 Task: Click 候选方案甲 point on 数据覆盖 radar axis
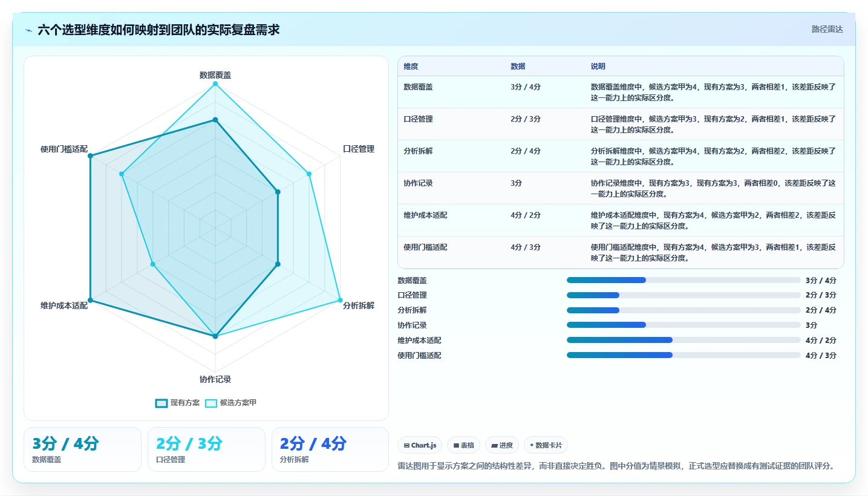click(215, 84)
